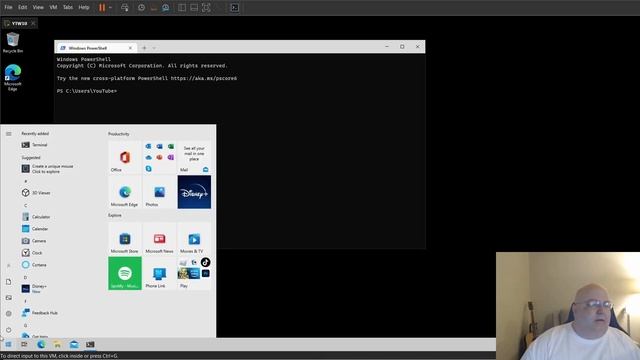
Task: Click the Power button in Start menu
Action: [x=9, y=330]
